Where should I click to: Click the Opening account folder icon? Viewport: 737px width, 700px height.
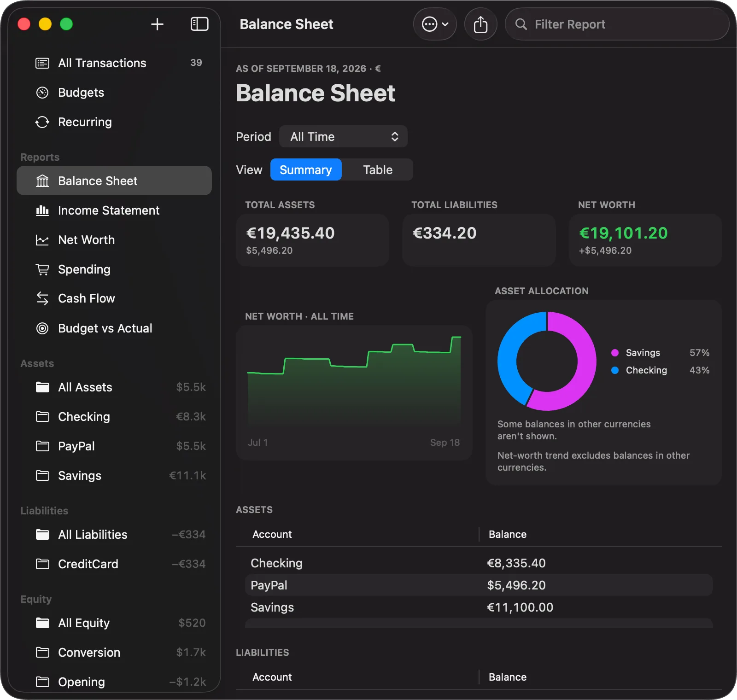(42, 682)
